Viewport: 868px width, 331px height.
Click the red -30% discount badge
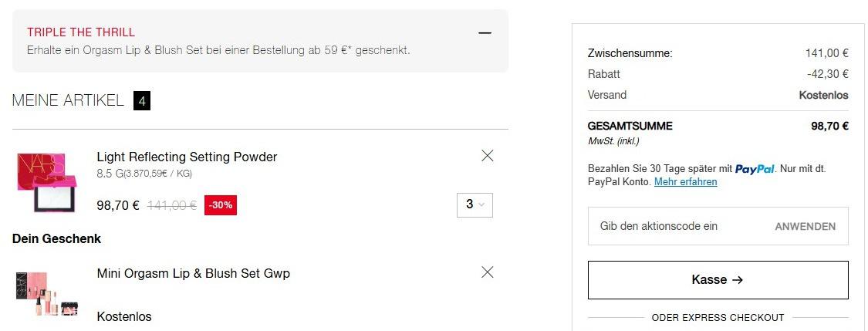click(x=221, y=204)
